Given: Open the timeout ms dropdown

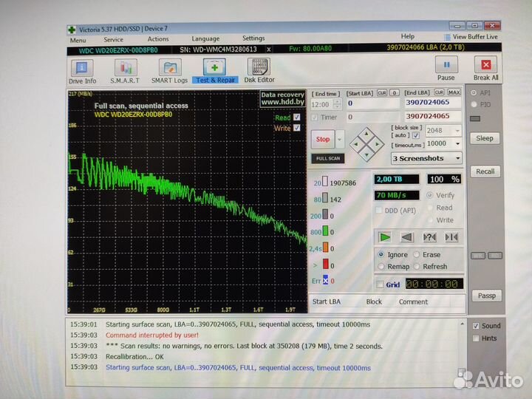Looking at the screenshot, I should click(457, 144).
